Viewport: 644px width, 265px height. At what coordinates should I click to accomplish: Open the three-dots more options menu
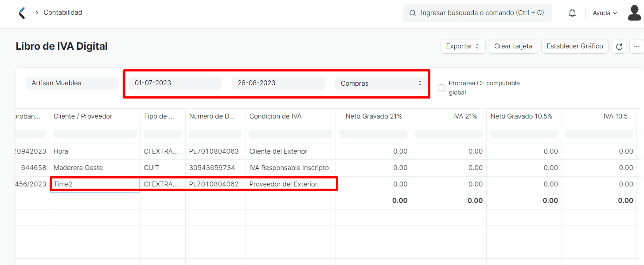tap(637, 46)
